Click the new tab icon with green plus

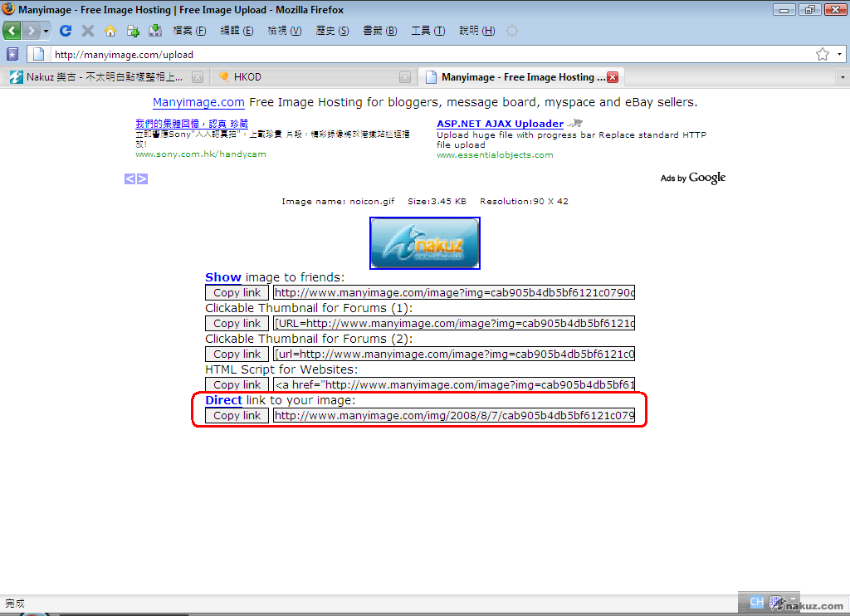click(x=133, y=31)
